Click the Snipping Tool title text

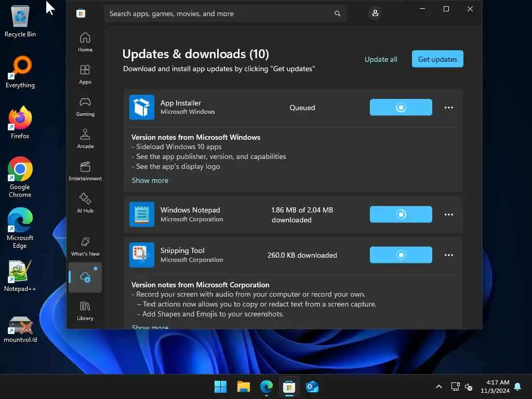[x=182, y=250]
